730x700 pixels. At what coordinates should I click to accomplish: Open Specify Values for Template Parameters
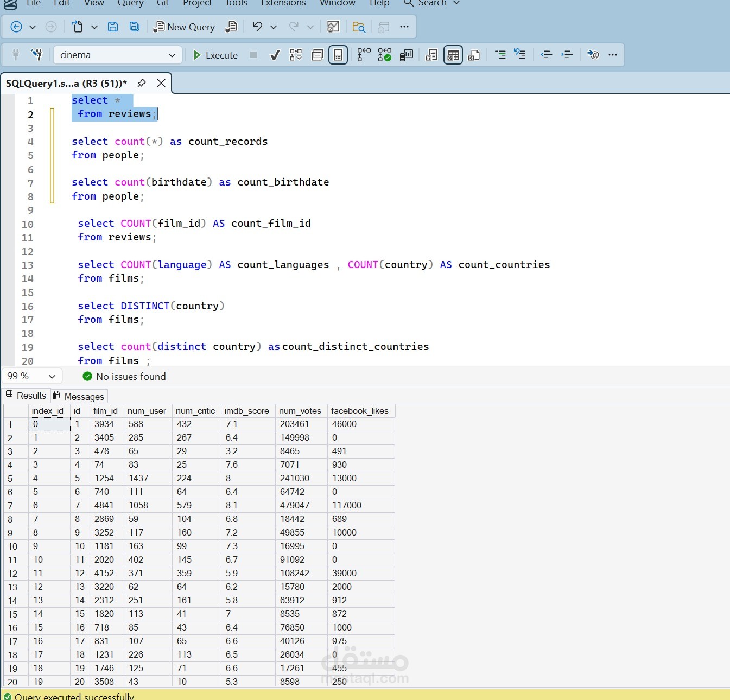click(318, 55)
